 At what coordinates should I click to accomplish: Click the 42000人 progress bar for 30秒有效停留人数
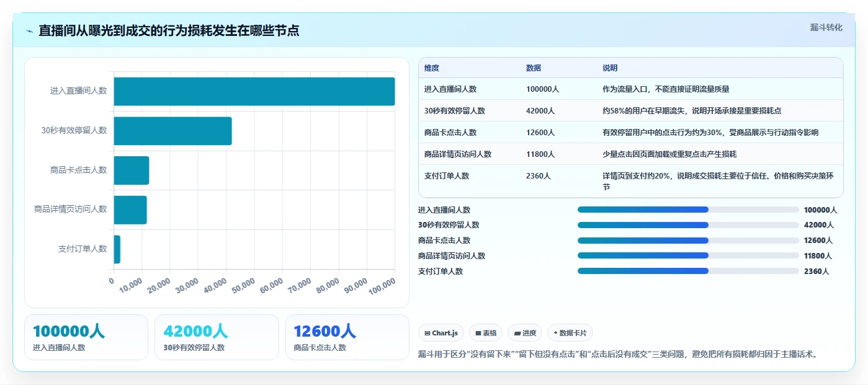point(688,225)
